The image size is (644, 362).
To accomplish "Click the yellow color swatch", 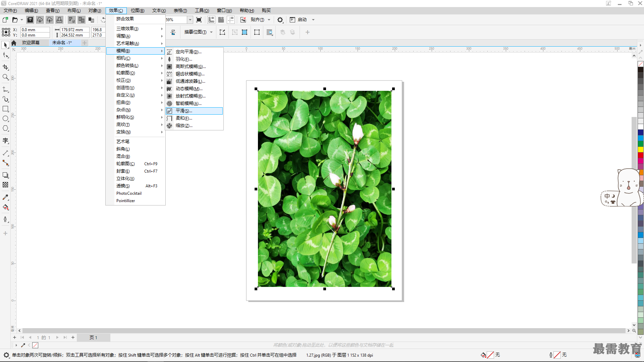I will [x=640, y=149].
